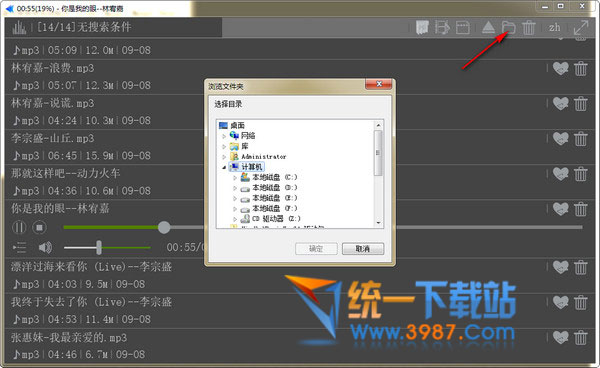Click the diagonal expand arrows icon in the toolbar
Screen dimensions: 600x368
[x=580, y=28]
